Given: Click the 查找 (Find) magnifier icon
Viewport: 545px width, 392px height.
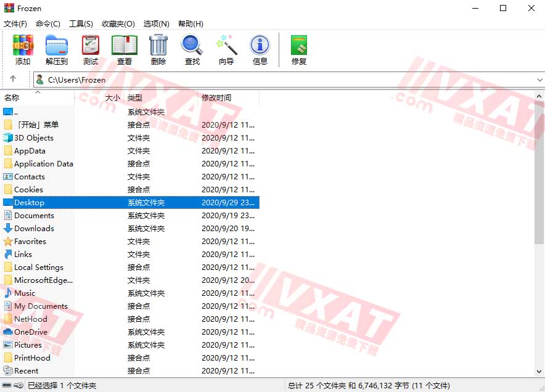Looking at the screenshot, I should 192,49.
